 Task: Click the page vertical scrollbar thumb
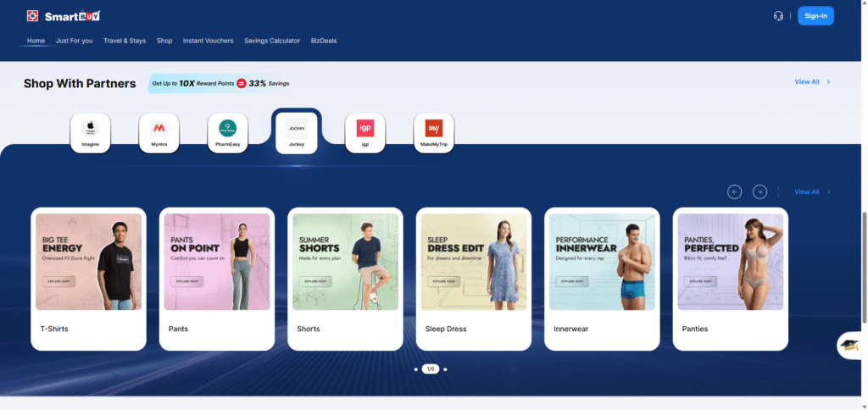pyautogui.click(x=864, y=268)
